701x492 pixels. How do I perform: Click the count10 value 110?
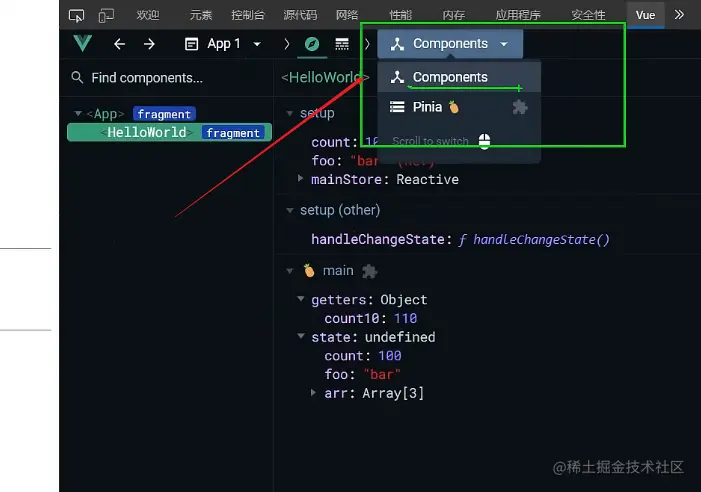coord(405,319)
